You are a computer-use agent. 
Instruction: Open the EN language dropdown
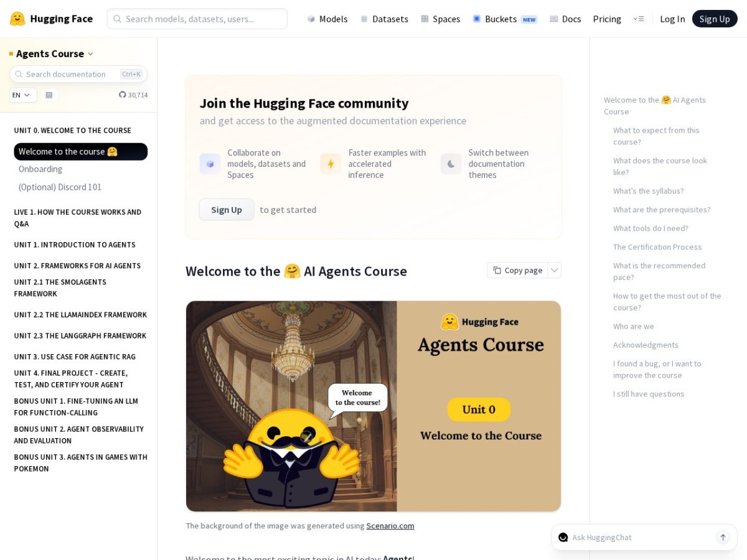click(x=22, y=95)
